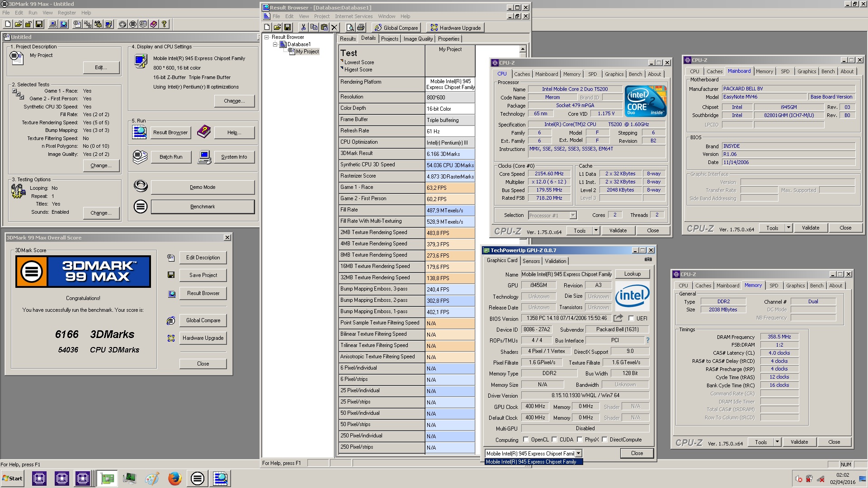The image size is (868, 488).
Task: Toggle the DirectCompute checkbox in GPU-Z
Action: point(604,439)
